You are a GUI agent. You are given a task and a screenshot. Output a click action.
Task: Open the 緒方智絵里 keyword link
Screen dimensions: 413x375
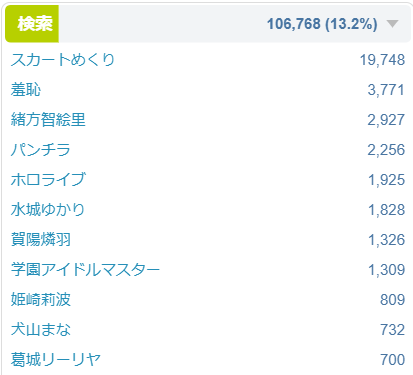[x=48, y=120]
